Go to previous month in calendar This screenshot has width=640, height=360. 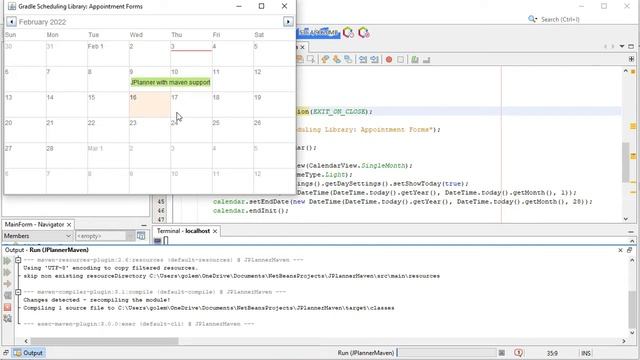pyautogui.click(x=11, y=22)
